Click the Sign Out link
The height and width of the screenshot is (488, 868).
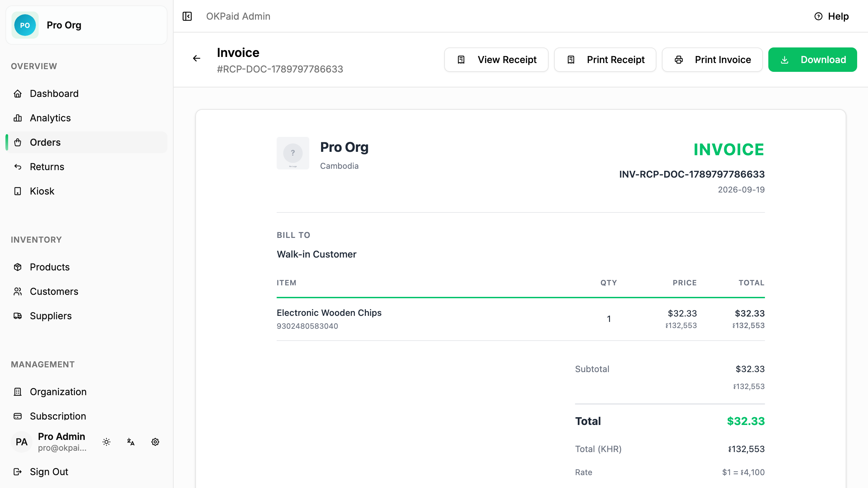(86, 472)
